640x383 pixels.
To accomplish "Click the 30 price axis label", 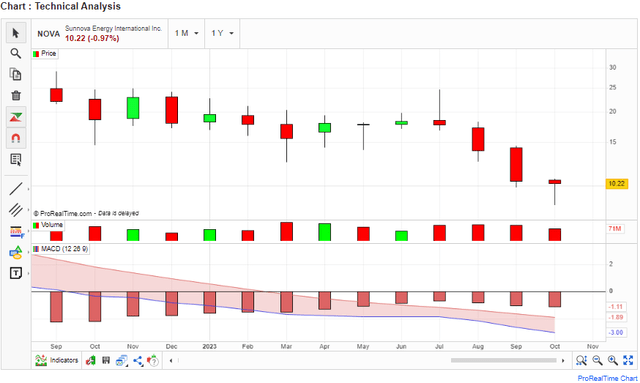I will tap(613, 67).
